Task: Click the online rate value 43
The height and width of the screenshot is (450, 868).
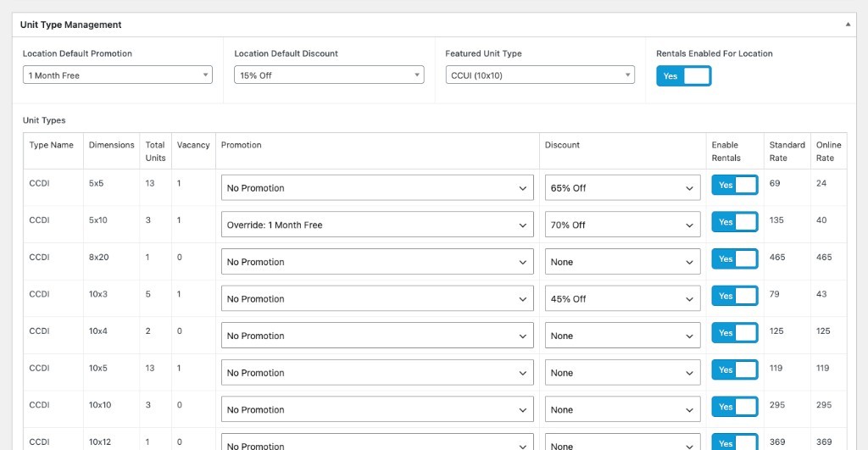Action: [x=821, y=294]
